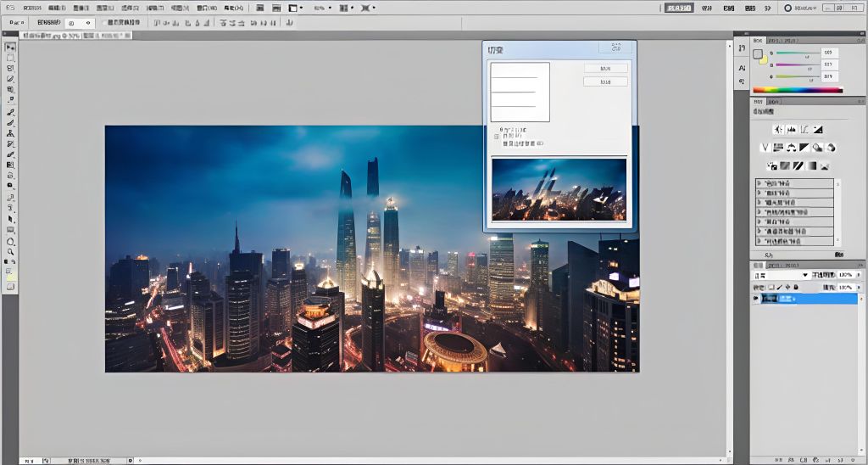Select the Lasso tool

tap(10, 68)
